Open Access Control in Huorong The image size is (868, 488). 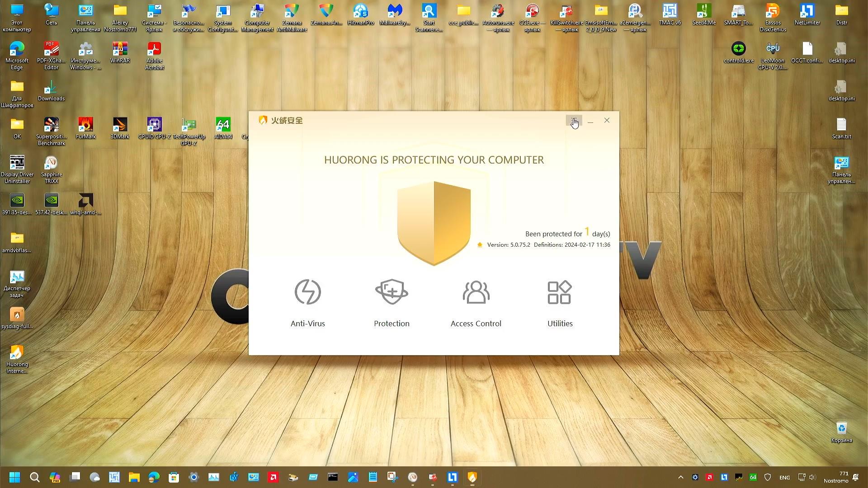coord(476,303)
